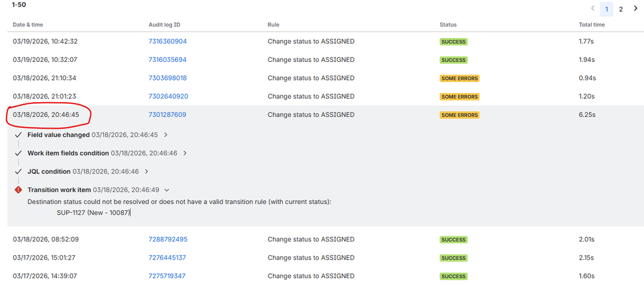This screenshot has height=286, width=644.
Task: Click the Date & time column header
Action: point(28,25)
